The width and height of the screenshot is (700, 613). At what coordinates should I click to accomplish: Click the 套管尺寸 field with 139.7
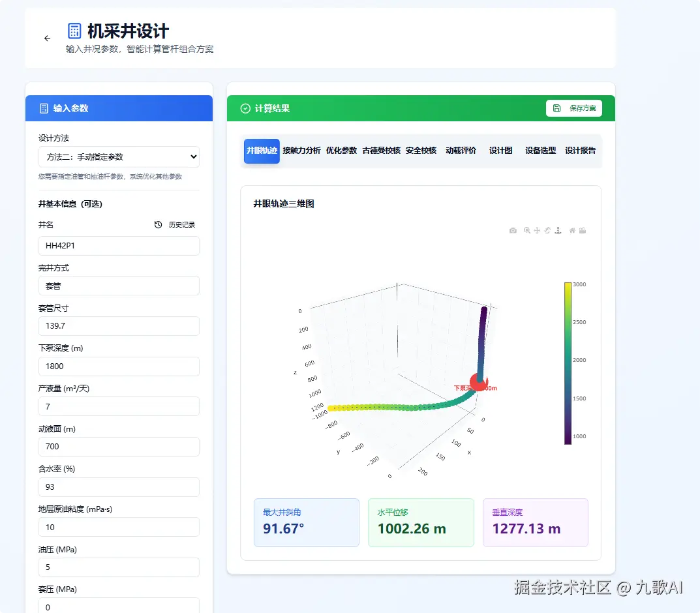pos(119,326)
